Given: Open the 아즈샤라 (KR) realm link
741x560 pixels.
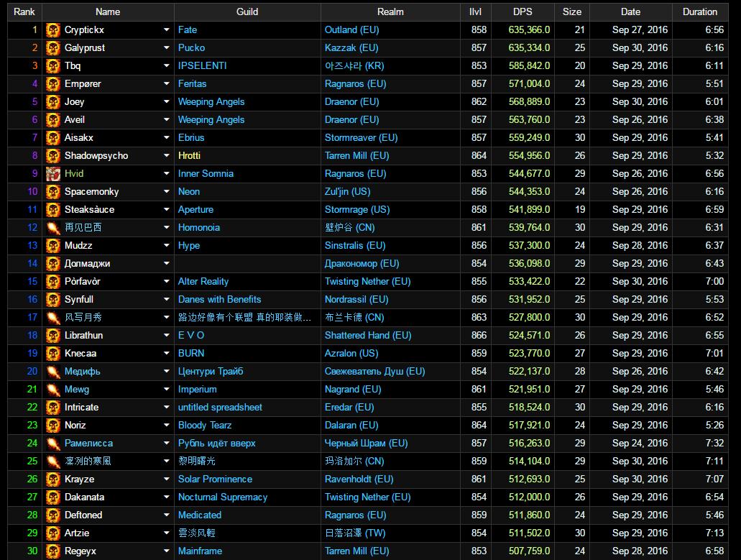Looking at the screenshot, I should [x=354, y=65].
